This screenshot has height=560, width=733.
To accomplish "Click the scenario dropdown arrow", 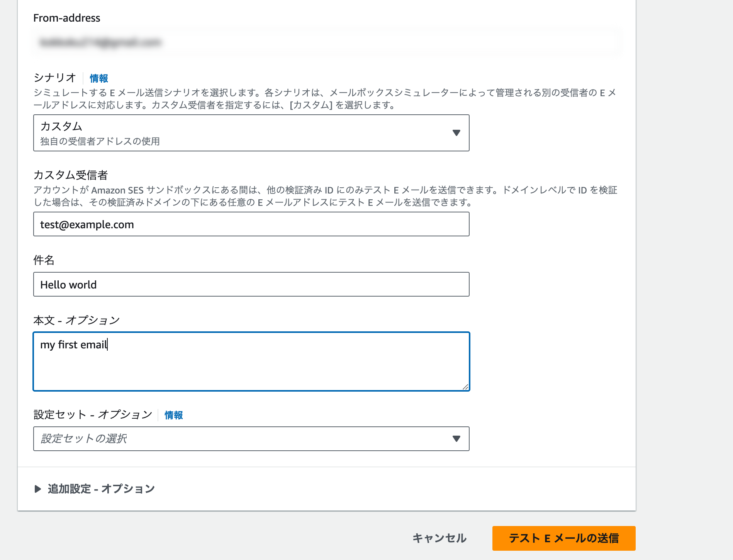I will [x=456, y=133].
